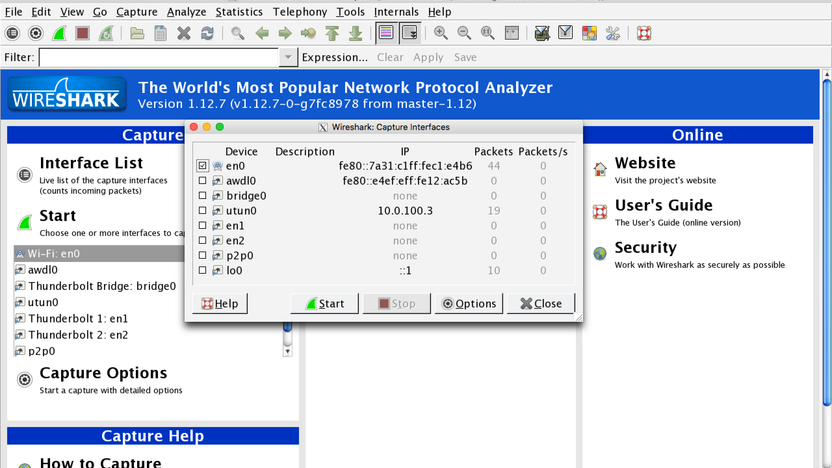Screen dimensions: 832x468
Task: Find a packet magnifier icon
Action: point(238,33)
